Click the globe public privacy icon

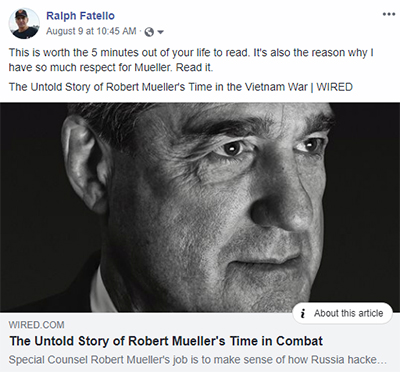tap(150, 32)
